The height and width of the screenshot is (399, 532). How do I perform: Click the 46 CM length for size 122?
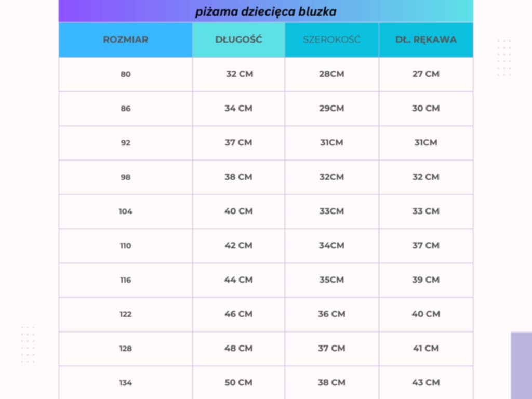tap(238, 314)
